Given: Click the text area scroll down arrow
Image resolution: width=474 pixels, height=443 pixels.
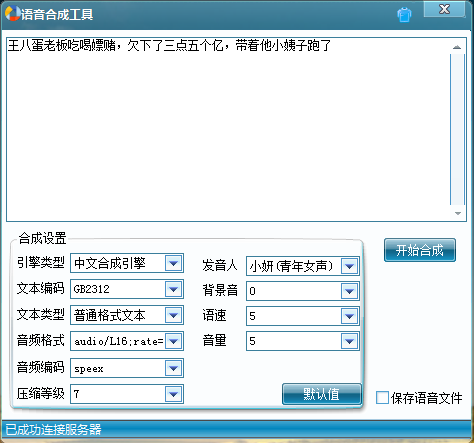Looking at the screenshot, I should (457, 213).
